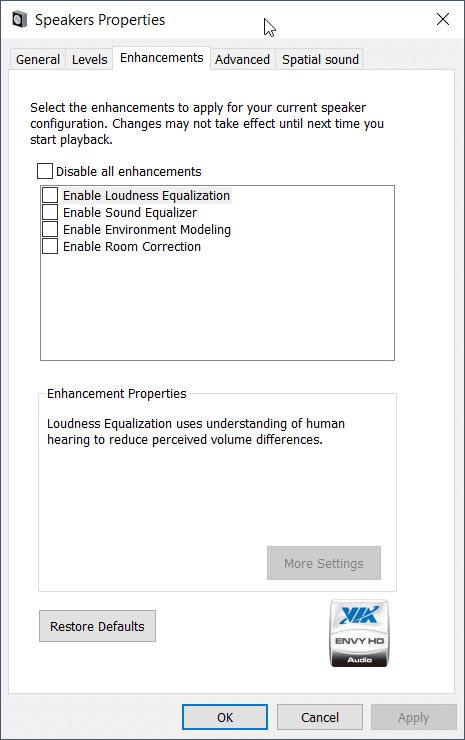465x740 pixels.
Task: Click the More Settings button
Action: [x=324, y=563]
